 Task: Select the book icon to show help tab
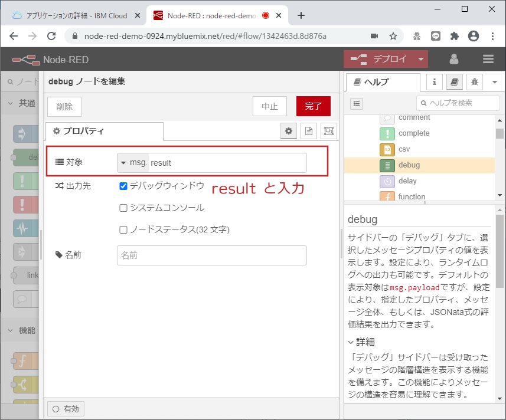pos(455,82)
